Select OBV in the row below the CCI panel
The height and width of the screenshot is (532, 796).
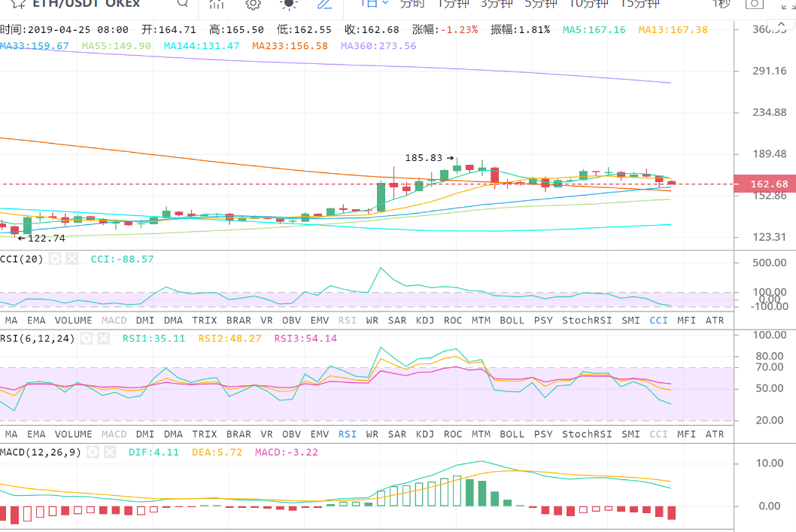click(x=291, y=321)
